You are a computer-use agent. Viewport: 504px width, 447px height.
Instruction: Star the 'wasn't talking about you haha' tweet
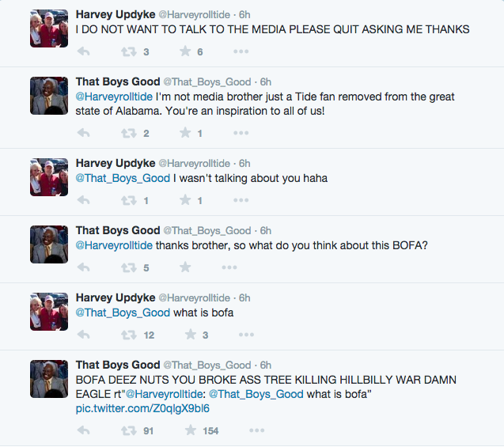[x=185, y=200]
